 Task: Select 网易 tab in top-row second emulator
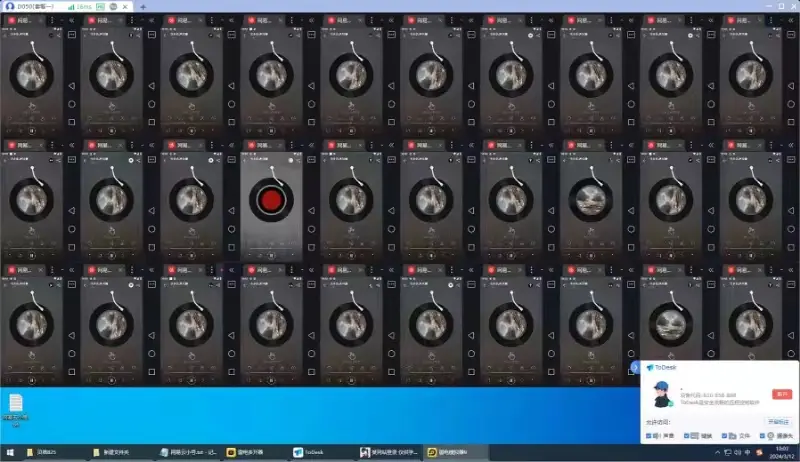point(103,20)
